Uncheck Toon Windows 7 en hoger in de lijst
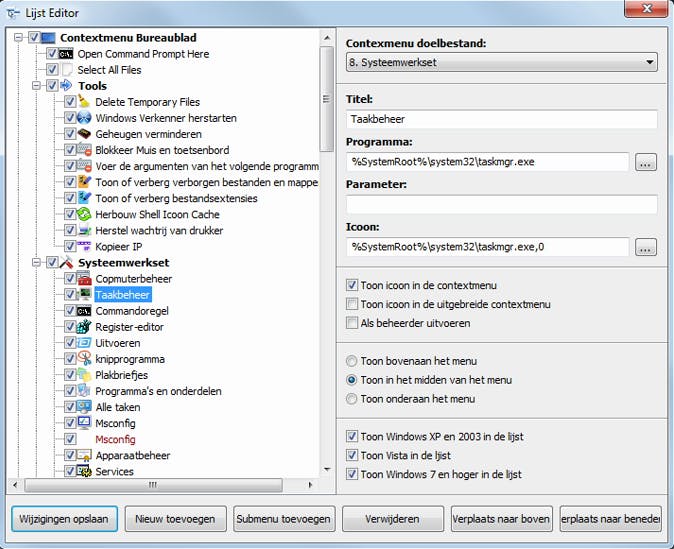This screenshot has height=549, width=674. pyautogui.click(x=352, y=474)
